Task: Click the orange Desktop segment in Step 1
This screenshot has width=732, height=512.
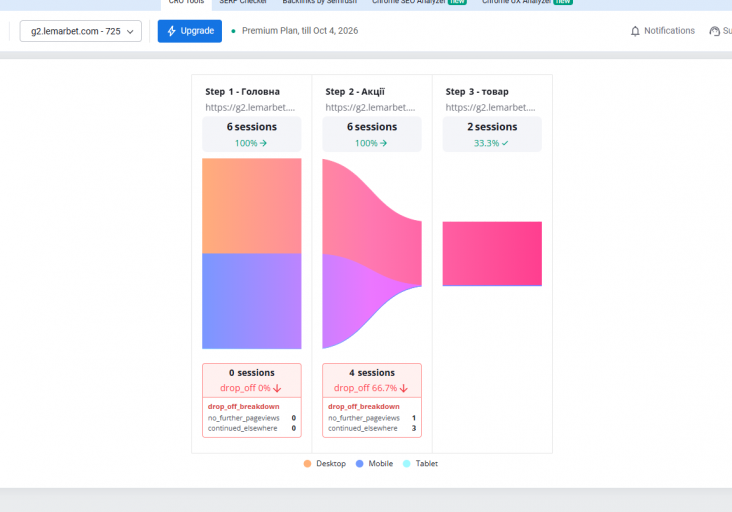Action: tap(252, 206)
